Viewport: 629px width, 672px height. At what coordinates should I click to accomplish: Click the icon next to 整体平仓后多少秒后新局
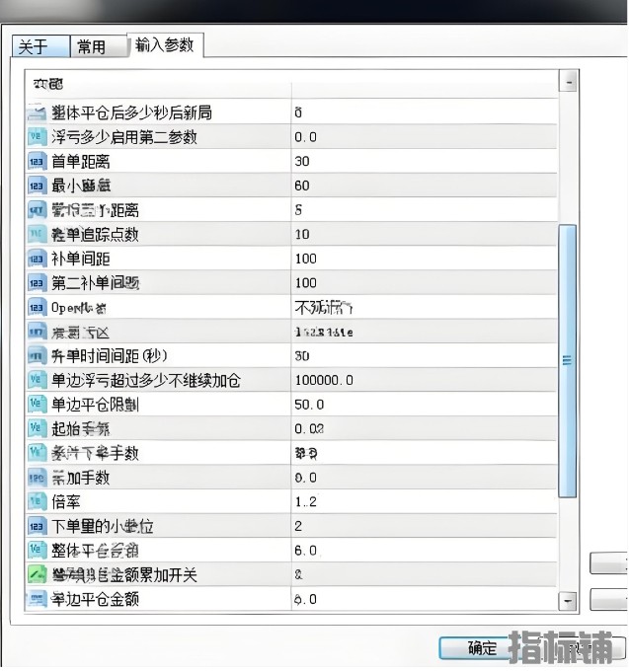coord(38,112)
